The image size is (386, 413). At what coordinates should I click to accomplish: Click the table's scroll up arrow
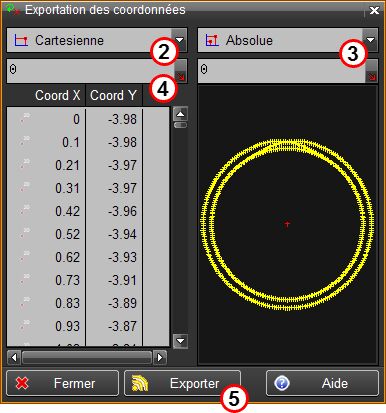181,114
